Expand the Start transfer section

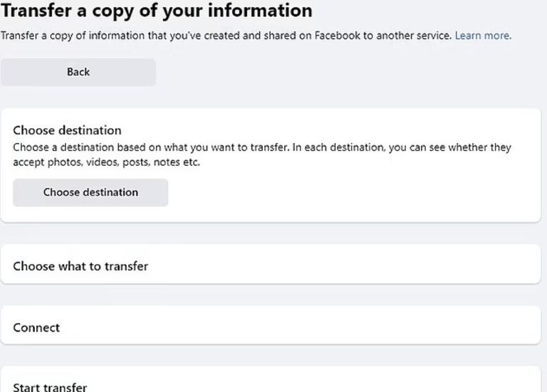pos(50,387)
